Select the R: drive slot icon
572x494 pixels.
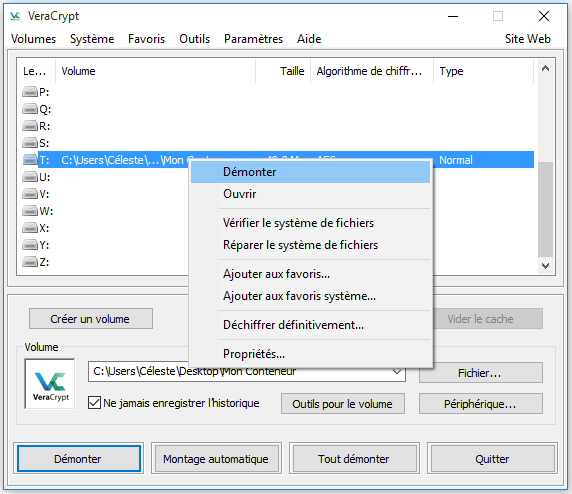(30, 126)
